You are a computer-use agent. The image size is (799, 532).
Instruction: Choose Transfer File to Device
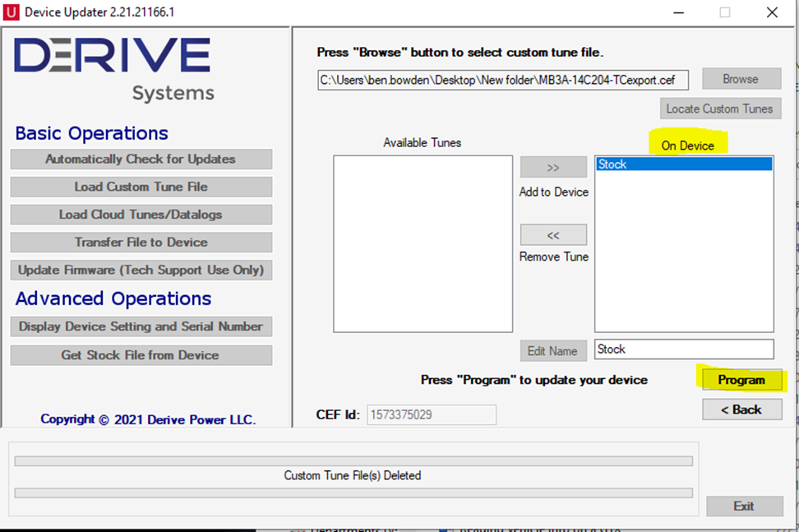click(x=141, y=242)
